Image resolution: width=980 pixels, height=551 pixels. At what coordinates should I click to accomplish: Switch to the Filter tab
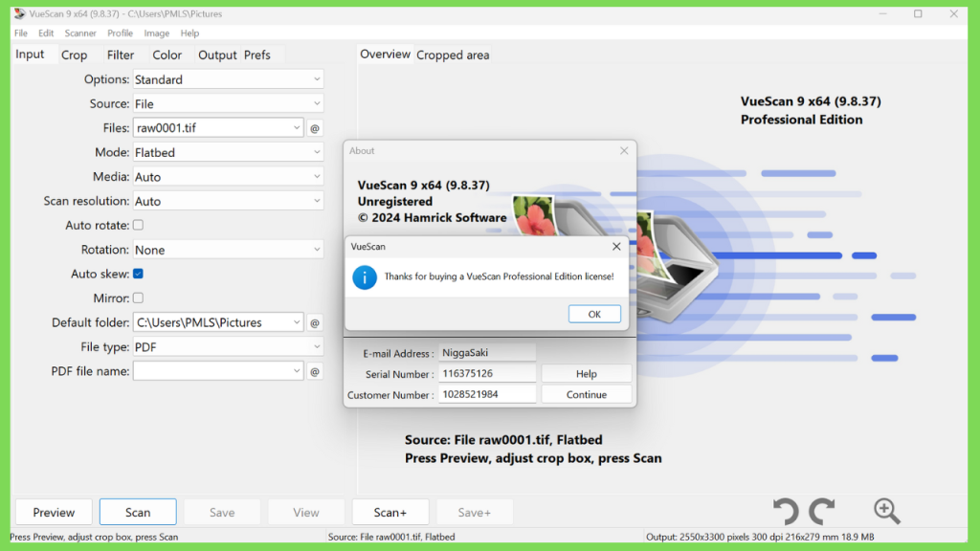[x=121, y=55]
